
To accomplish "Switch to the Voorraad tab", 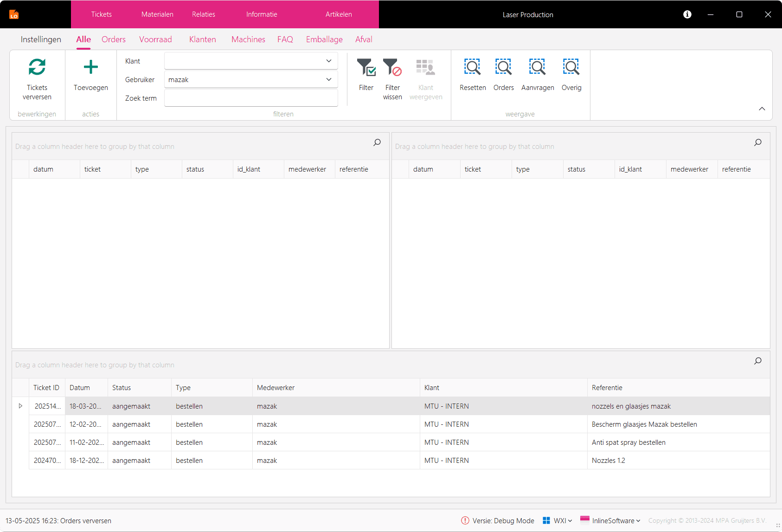I will (155, 39).
